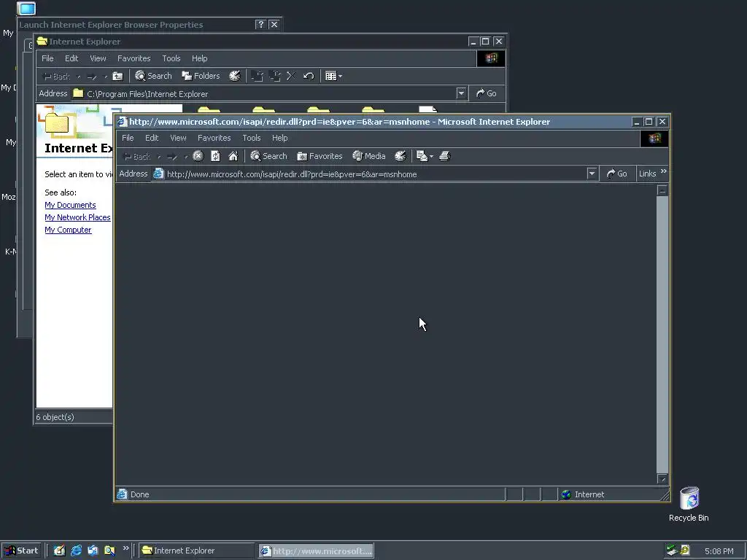
Task: Click the Stop button in browser toolbar
Action: pos(198,156)
